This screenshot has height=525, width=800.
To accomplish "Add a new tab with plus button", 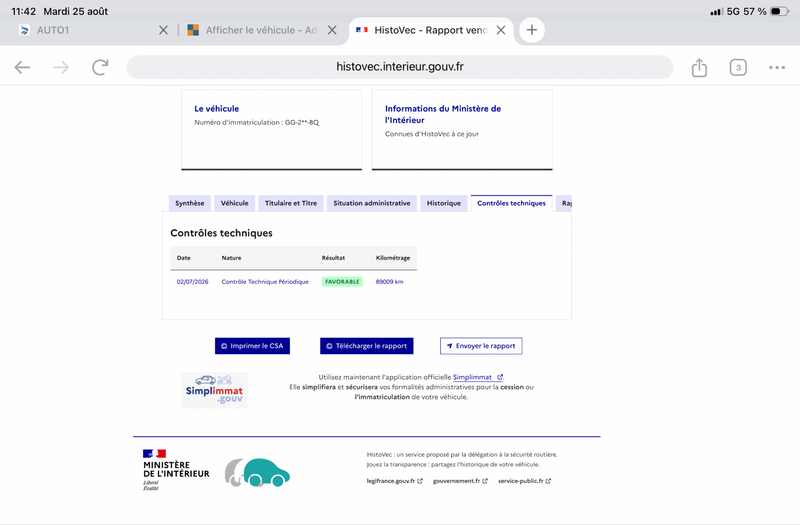I will 532,30.
